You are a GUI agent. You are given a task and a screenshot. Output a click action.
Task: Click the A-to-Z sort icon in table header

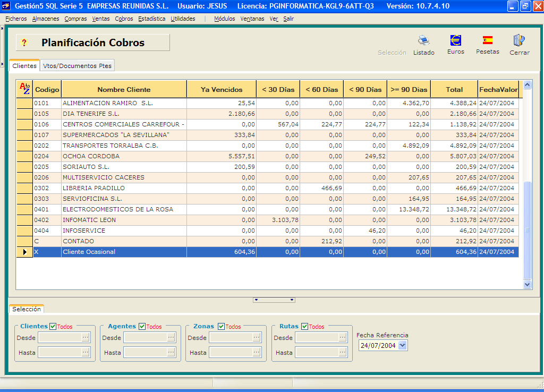tap(24, 89)
